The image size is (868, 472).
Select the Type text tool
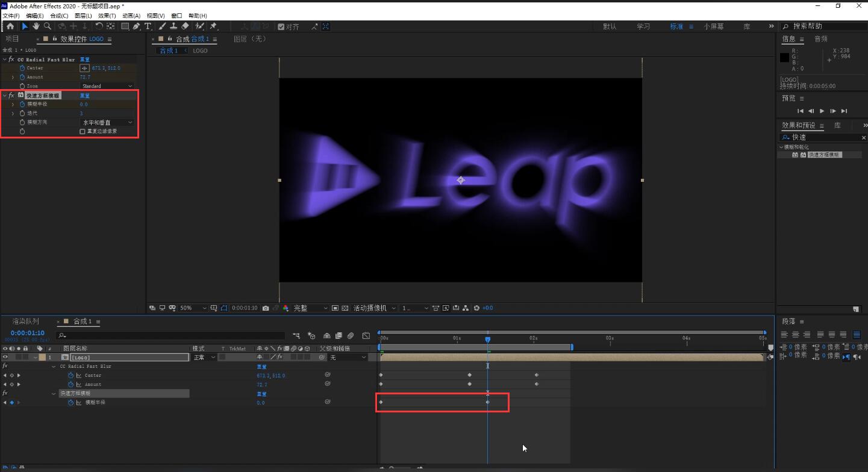(x=148, y=26)
